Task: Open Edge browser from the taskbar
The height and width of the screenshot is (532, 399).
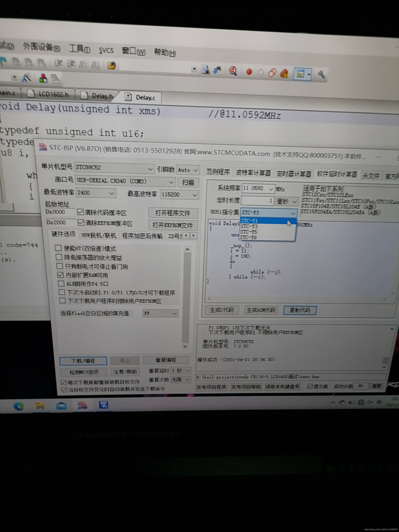Action: pyautogui.click(x=18, y=406)
